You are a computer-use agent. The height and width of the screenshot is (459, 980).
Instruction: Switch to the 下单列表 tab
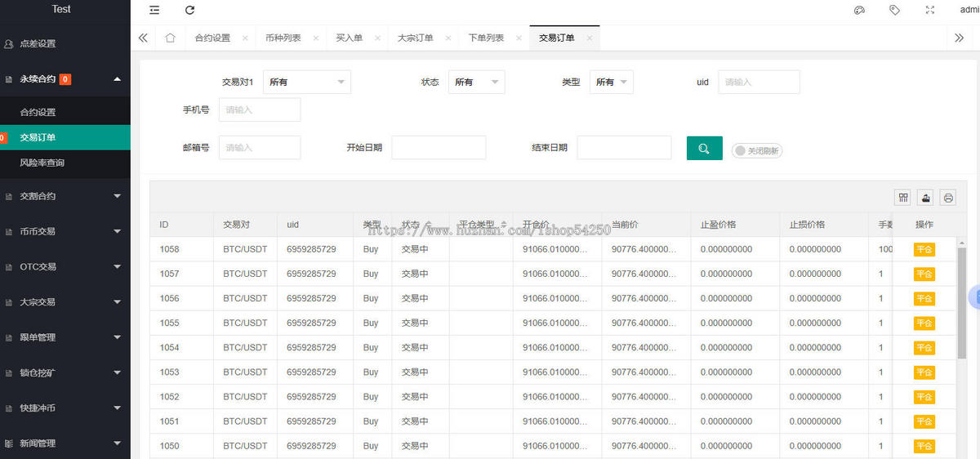486,38
